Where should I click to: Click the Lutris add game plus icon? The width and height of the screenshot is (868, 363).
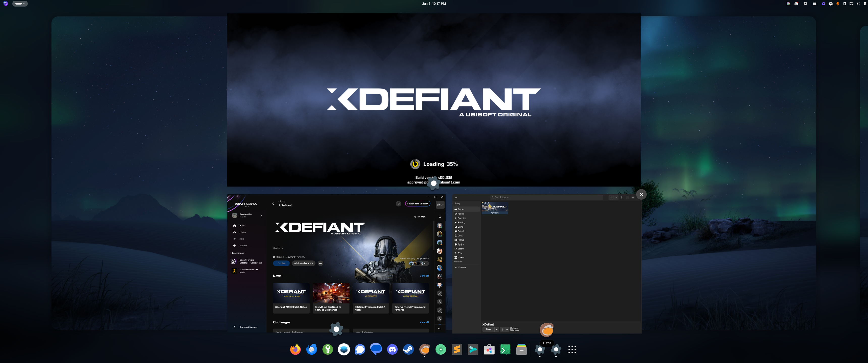pos(456,198)
